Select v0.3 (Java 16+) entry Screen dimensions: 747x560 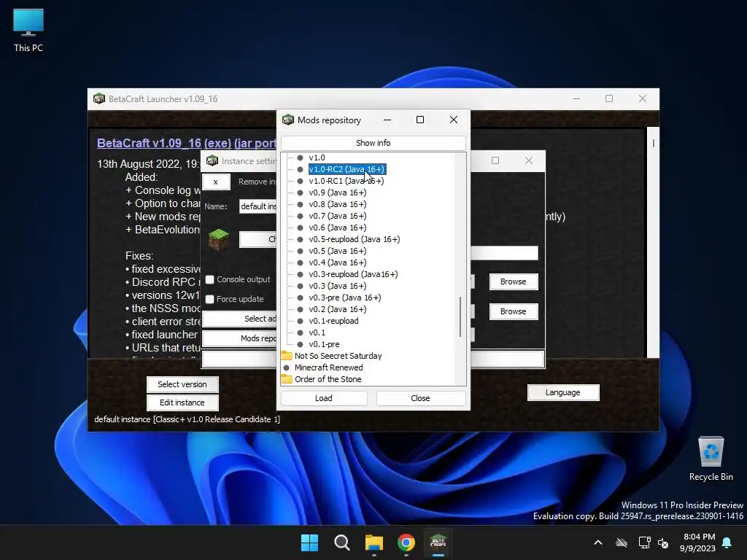pos(338,286)
